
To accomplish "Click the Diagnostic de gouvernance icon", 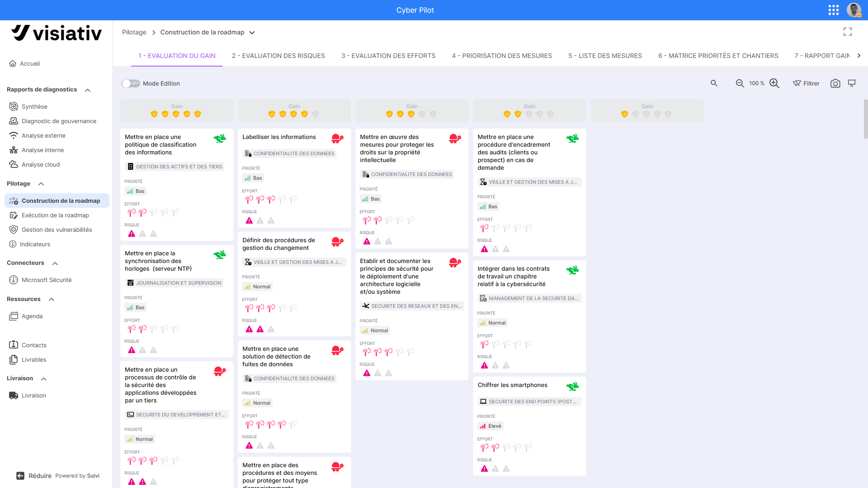I will coord(14,121).
